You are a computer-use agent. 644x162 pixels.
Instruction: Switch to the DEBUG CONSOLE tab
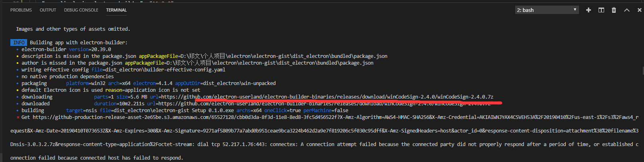tap(81, 10)
